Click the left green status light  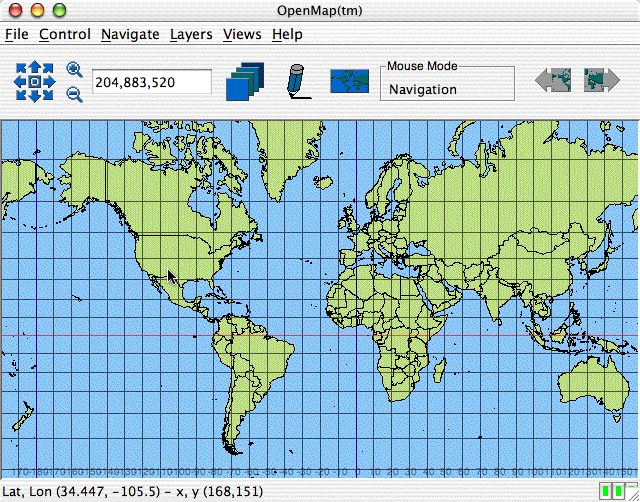coord(606,491)
